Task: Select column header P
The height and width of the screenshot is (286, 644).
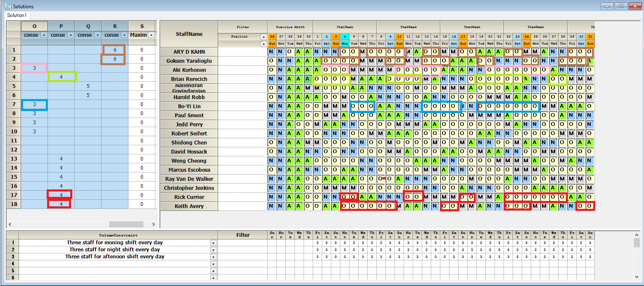Action: tap(61, 26)
